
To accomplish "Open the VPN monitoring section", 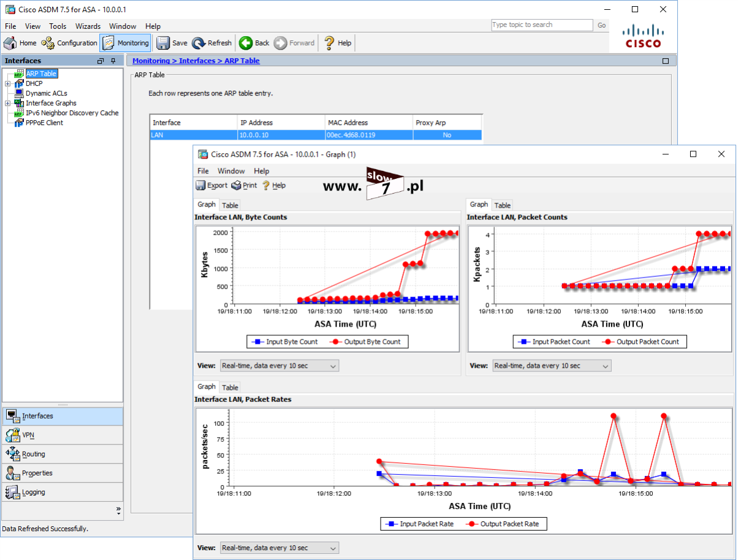I will tap(63, 435).
